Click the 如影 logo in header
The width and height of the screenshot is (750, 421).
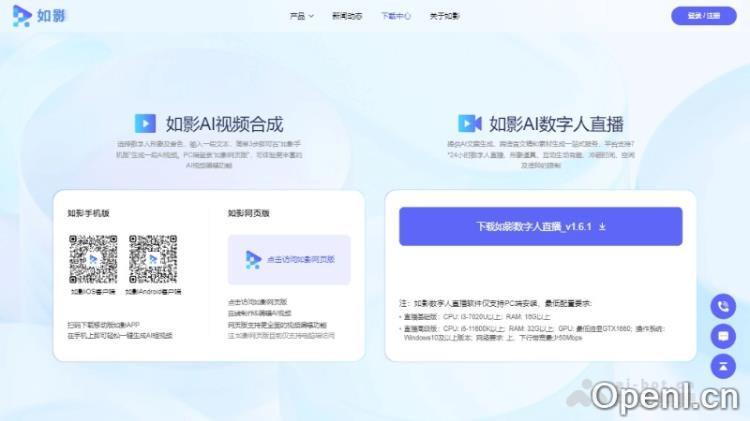click(x=38, y=16)
